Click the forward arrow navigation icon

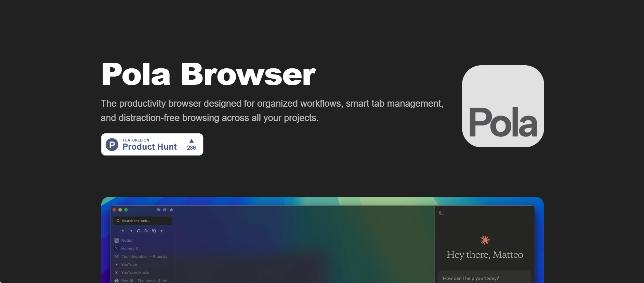click(x=131, y=231)
